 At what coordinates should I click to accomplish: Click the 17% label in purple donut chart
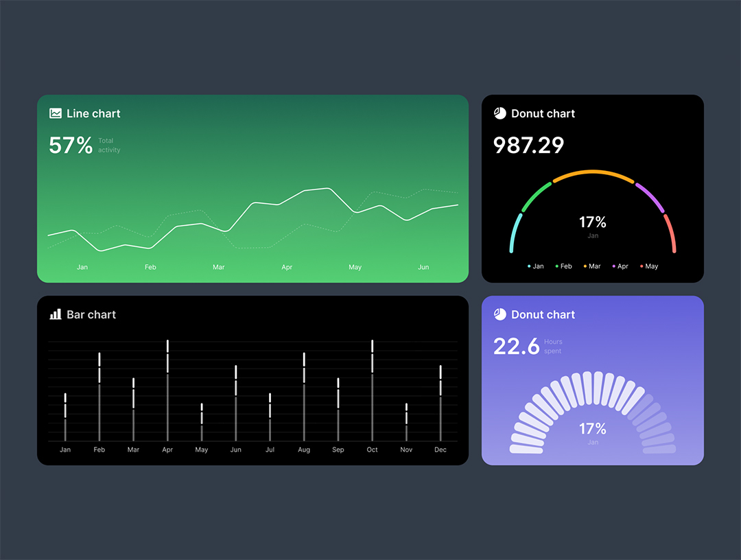click(x=593, y=429)
